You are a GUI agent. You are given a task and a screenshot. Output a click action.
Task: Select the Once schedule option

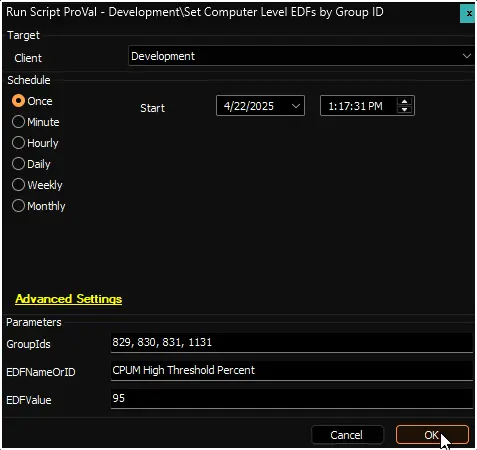32,101
